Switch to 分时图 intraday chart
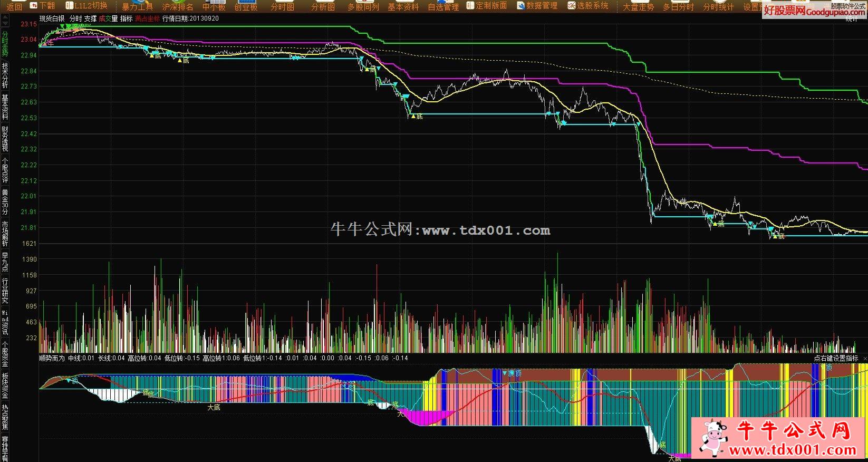868x462 pixels. [x=282, y=7]
